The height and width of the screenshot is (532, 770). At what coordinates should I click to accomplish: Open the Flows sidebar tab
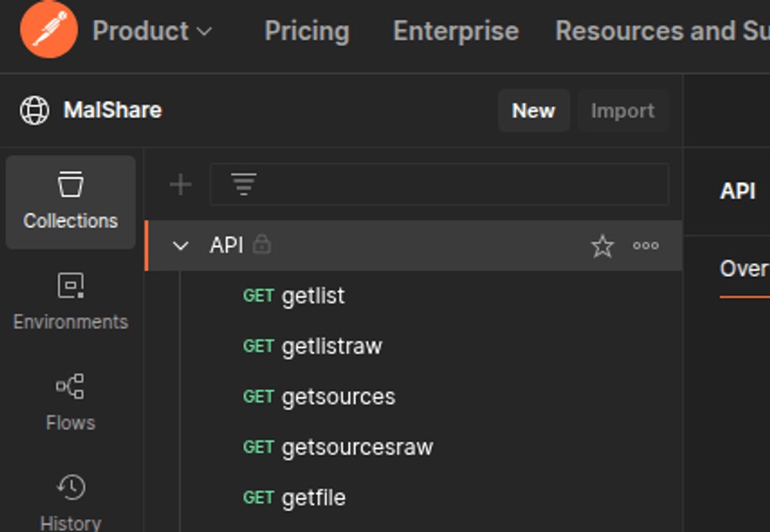[70, 403]
